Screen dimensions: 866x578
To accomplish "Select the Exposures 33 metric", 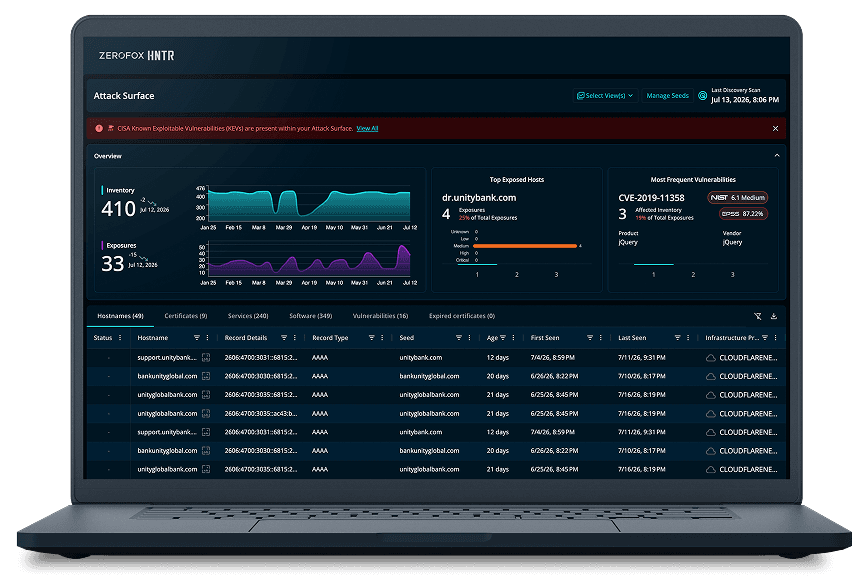I will (x=112, y=264).
